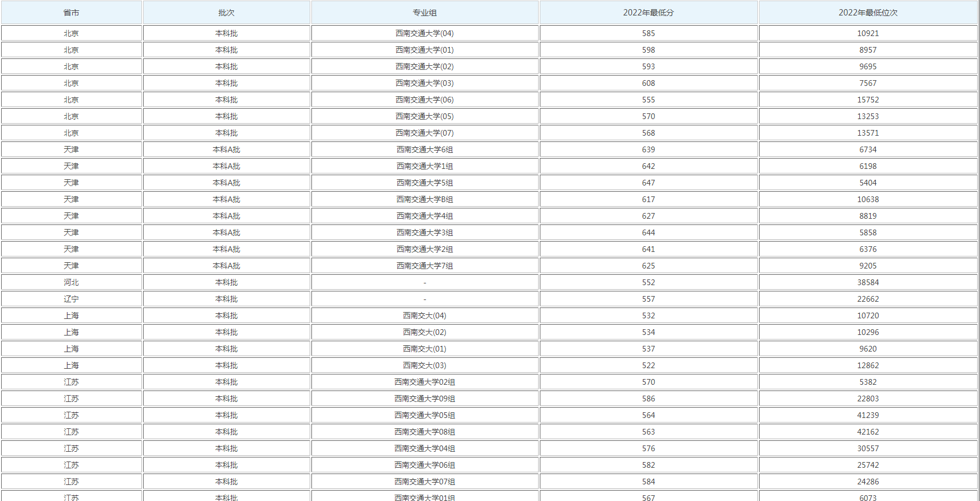This screenshot has width=980, height=501.
Task: Click the 西南交大(04) cell
Action: [x=424, y=315]
